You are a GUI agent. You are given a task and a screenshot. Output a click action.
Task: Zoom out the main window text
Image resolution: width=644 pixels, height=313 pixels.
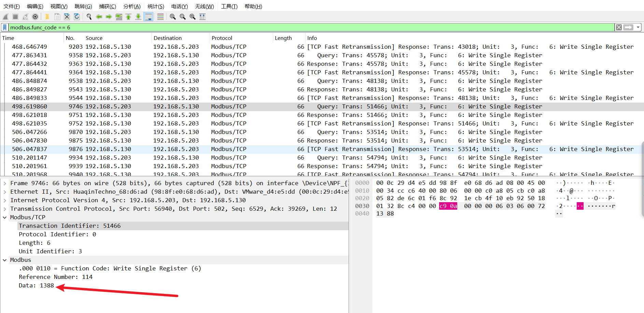pos(183,17)
